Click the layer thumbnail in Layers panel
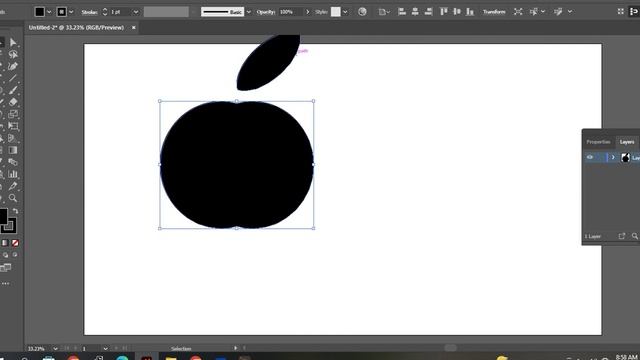Viewport: 640px width, 360px height. tap(625, 157)
